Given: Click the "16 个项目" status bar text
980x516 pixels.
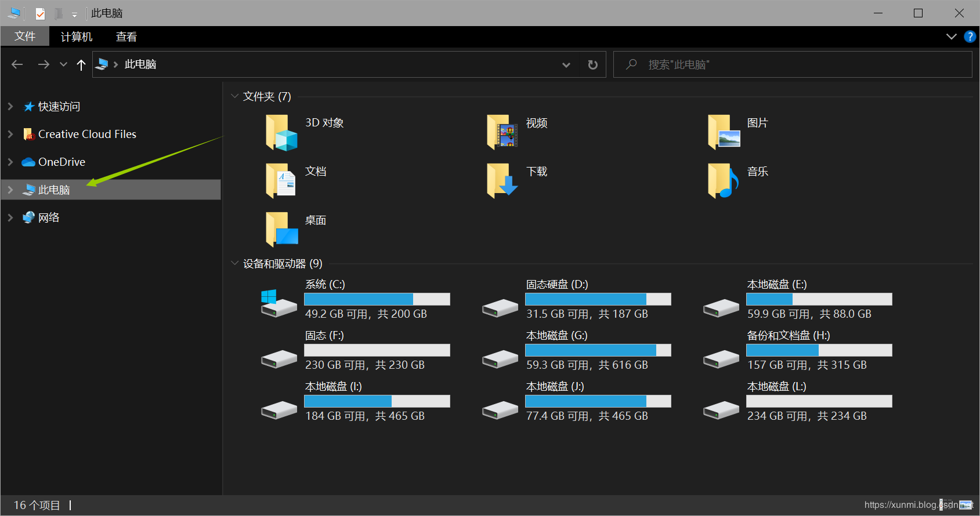Looking at the screenshot, I should (37, 505).
